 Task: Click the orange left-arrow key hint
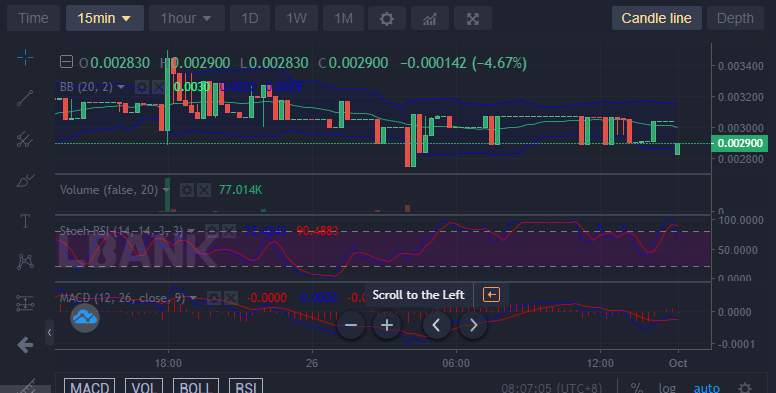tap(491, 295)
